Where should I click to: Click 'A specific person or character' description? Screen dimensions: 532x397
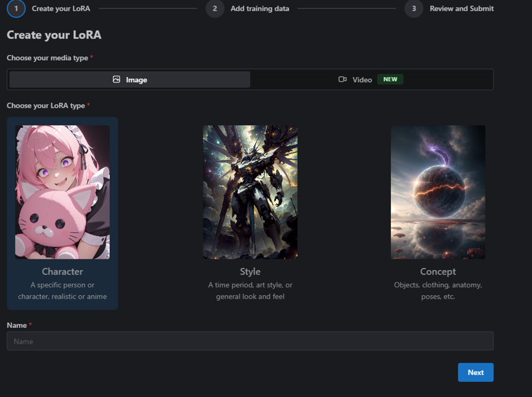click(x=63, y=291)
